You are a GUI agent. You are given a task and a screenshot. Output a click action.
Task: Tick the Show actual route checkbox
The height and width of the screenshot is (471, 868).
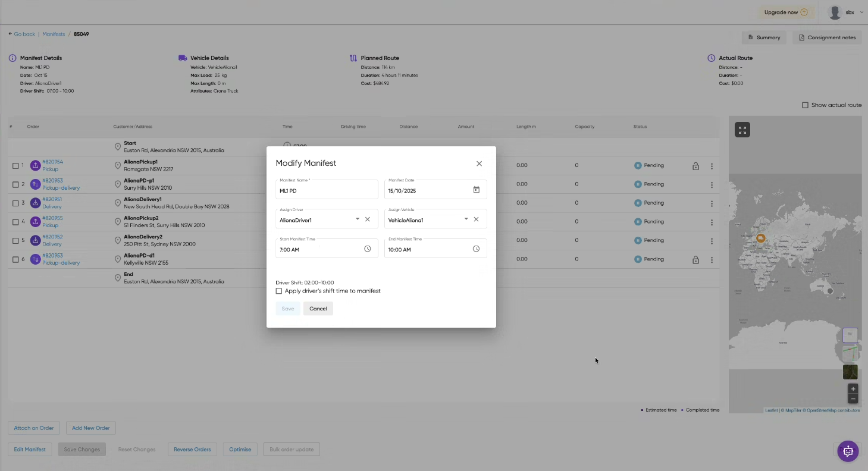805,105
